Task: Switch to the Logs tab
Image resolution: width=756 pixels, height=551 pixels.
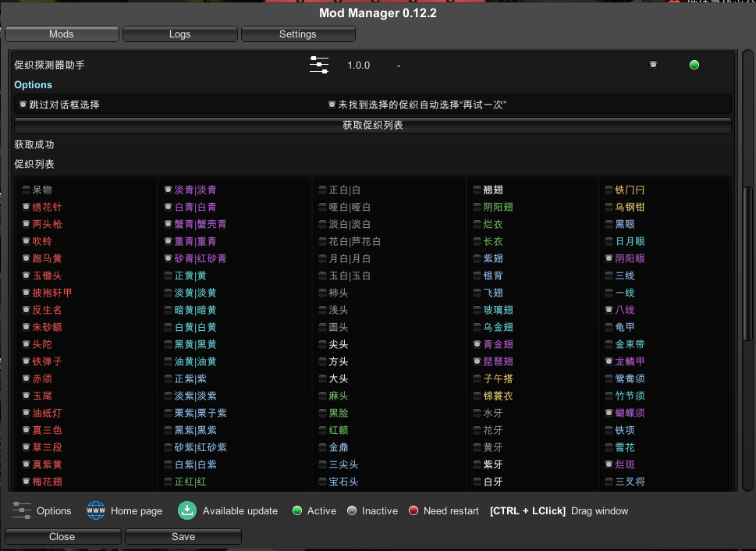Action: 179,34
